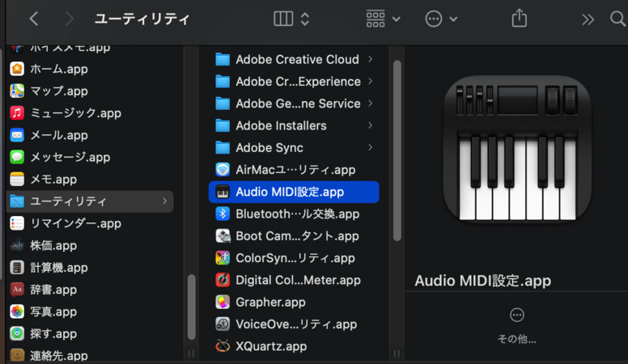Select Bluetooth file exchange app icon

coord(223,214)
